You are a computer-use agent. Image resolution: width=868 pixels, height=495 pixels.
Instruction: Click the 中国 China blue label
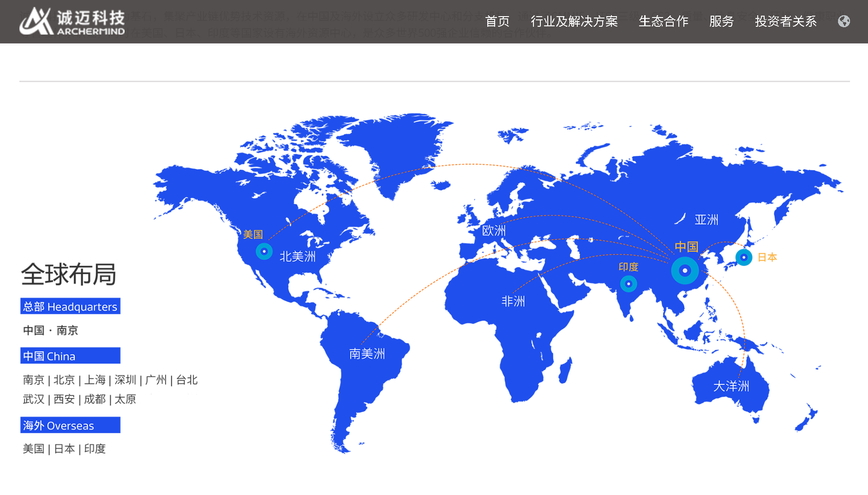70,356
